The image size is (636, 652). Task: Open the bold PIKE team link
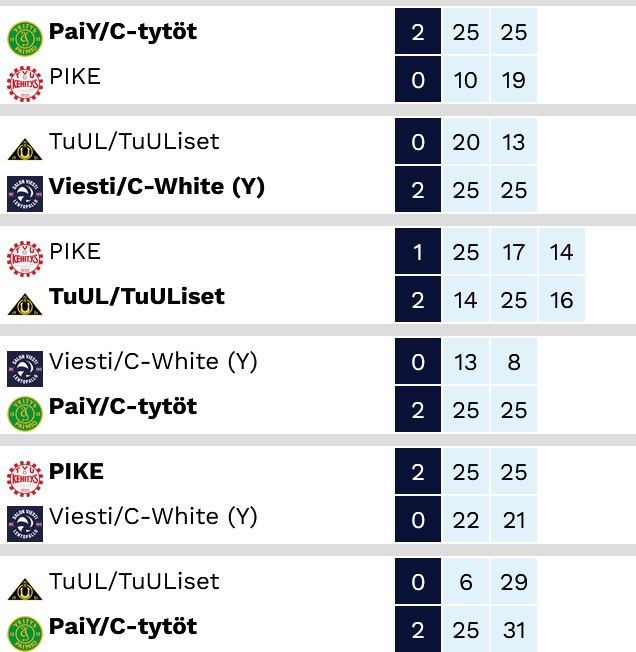pos(76,471)
